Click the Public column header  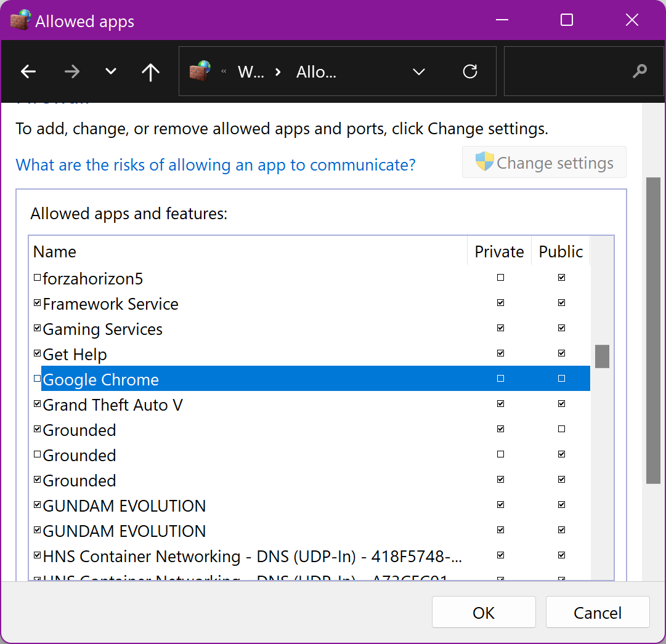coord(561,252)
